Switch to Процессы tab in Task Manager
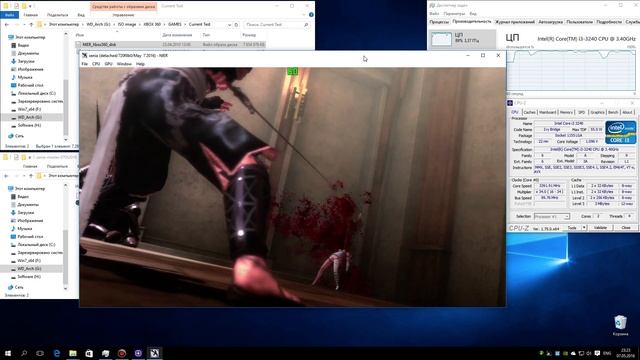Screen dimensions: 640x360 point(439,22)
